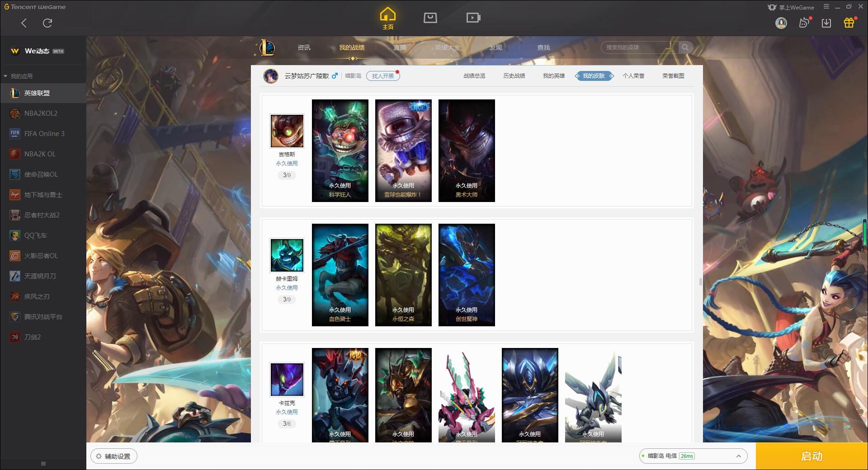This screenshot has height=470, width=868.
Task: Open the 奥术大师 skin card
Action: [x=467, y=150]
